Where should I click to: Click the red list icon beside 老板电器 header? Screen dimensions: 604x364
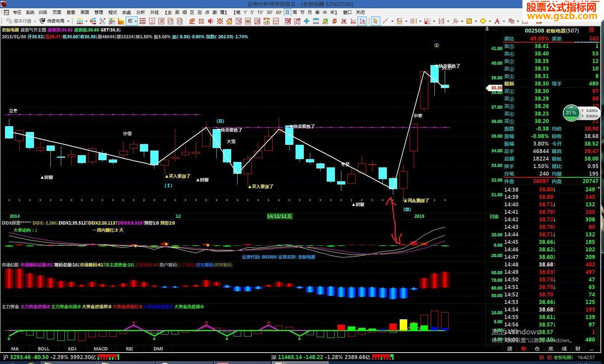coord(591,30)
